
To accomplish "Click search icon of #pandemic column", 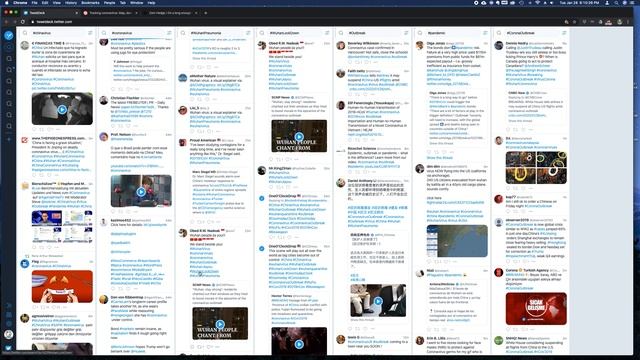I will (x=420, y=33).
